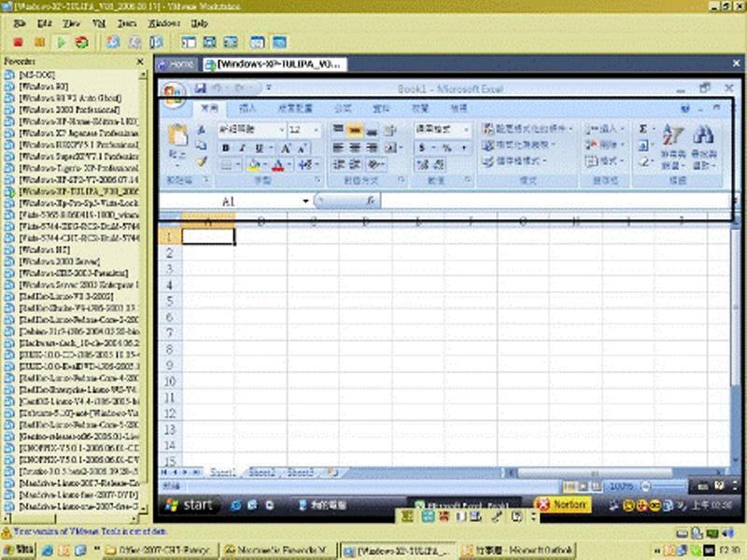Click the VMware show sidebar toolbar icon

189,42
